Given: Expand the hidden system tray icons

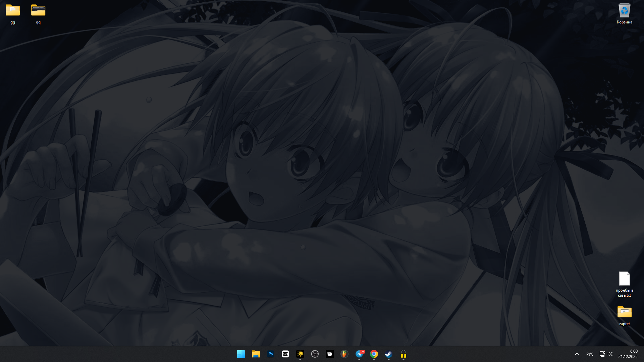Looking at the screenshot, I should [577, 354].
